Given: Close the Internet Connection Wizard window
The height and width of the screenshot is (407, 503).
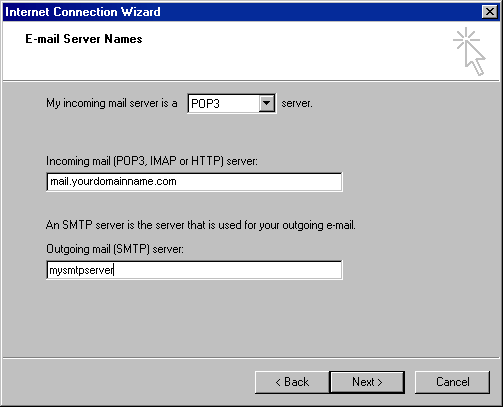Looking at the screenshot, I should tap(490, 12).
